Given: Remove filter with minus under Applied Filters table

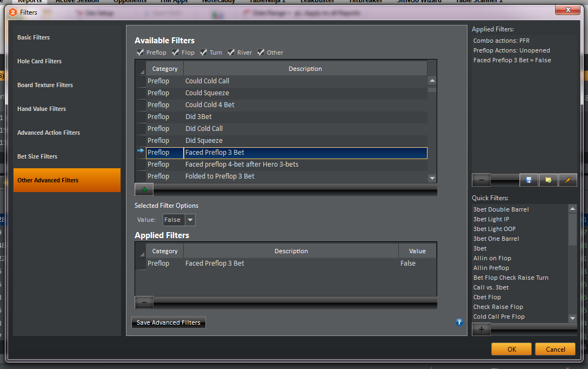Looking at the screenshot, I should [144, 302].
